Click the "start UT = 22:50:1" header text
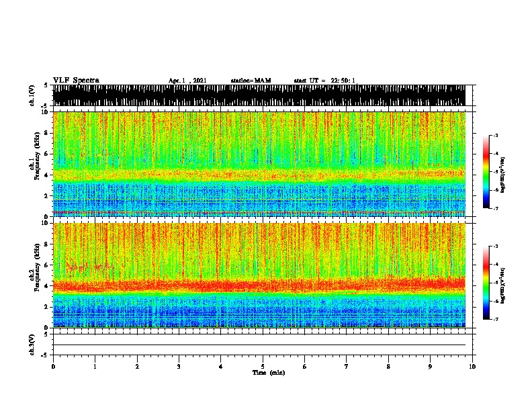 (324, 81)
